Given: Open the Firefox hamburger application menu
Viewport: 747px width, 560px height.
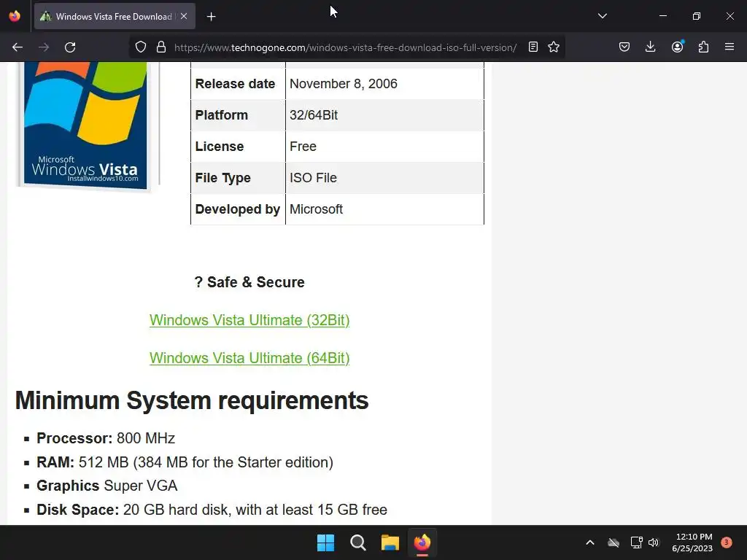Looking at the screenshot, I should click(x=729, y=47).
